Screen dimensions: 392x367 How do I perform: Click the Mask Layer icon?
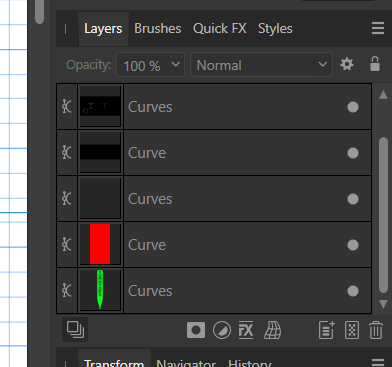[196, 330]
